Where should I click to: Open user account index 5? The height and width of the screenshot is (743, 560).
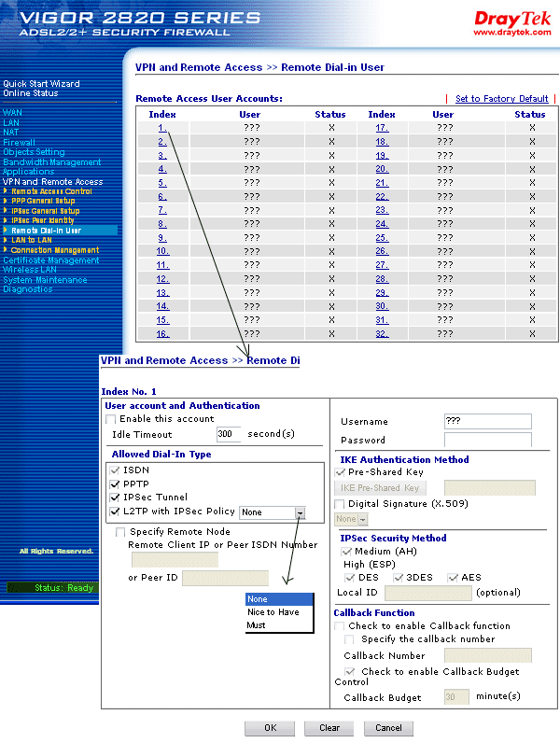pos(162,183)
